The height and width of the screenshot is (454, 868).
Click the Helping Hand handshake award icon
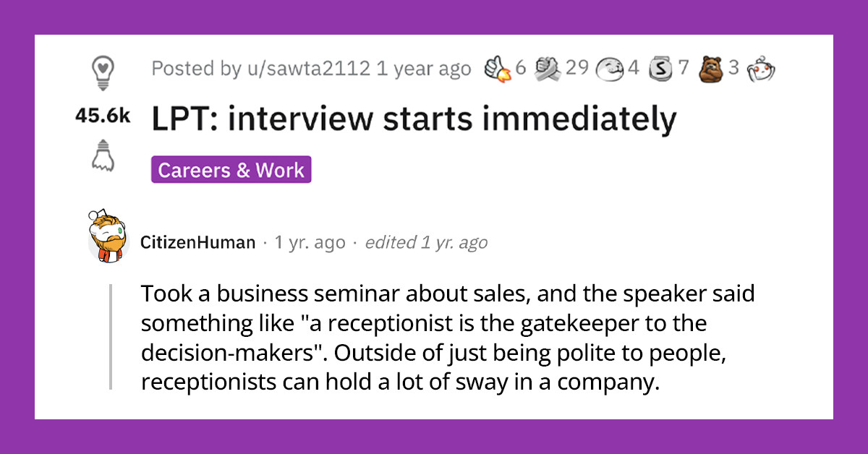pyautogui.click(x=547, y=69)
